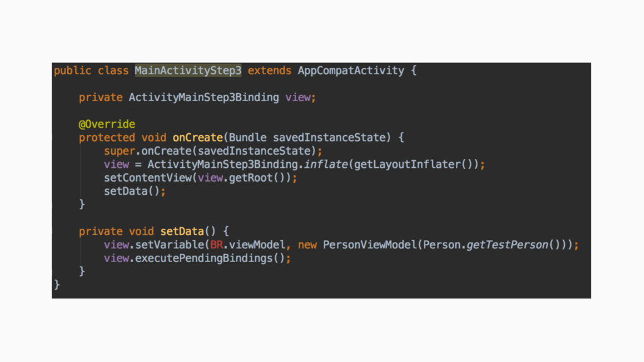Click the 'extends' keyword

pos(269,70)
